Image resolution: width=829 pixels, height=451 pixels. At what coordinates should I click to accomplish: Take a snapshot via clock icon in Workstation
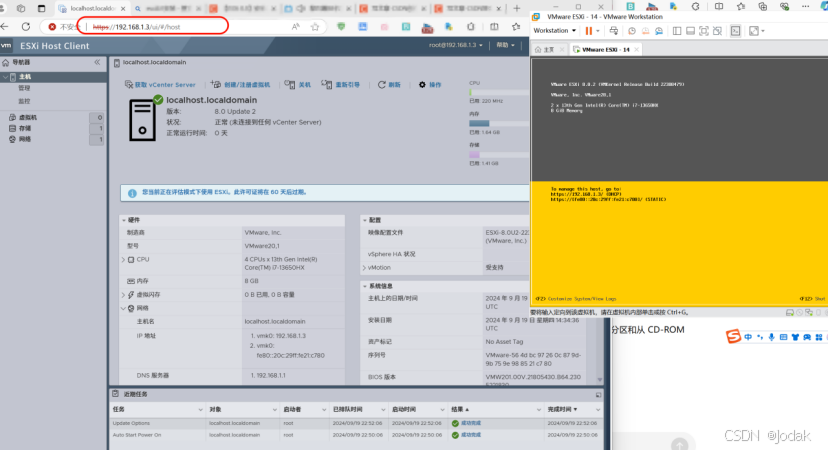[632, 31]
